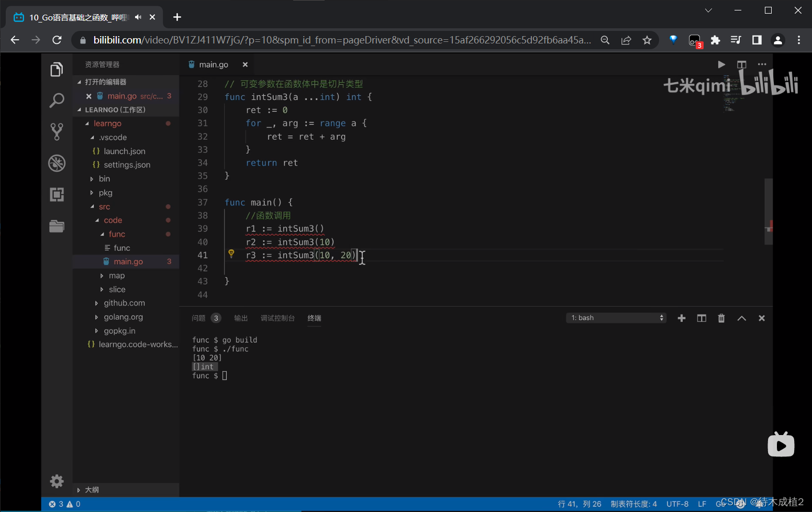Viewport: 812px width, 512px height.
Task: Click the browser address bar URL
Action: pyautogui.click(x=342, y=40)
